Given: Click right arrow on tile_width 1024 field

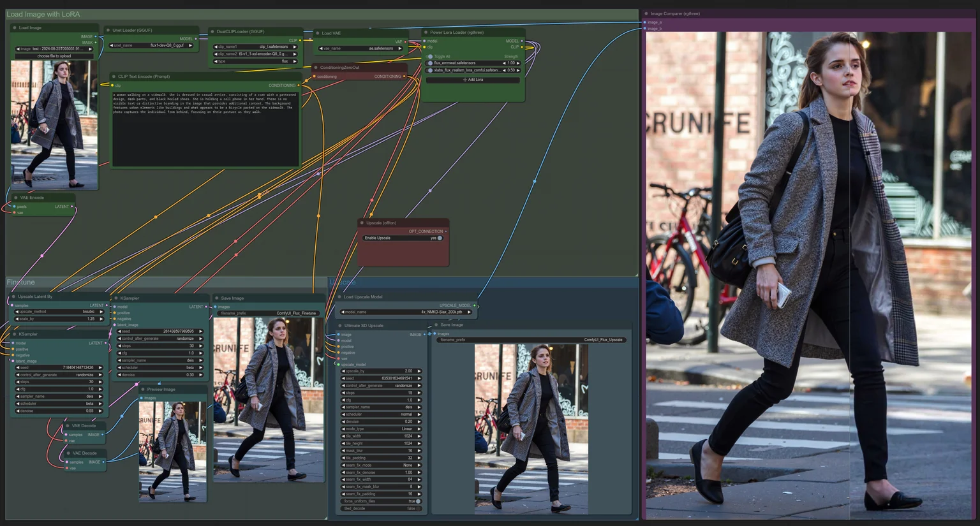Looking at the screenshot, I should (419, 436).
